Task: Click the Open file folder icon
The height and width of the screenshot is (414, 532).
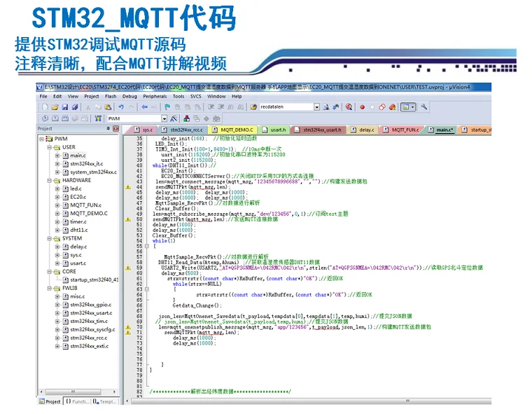Action: click(55, 107)
